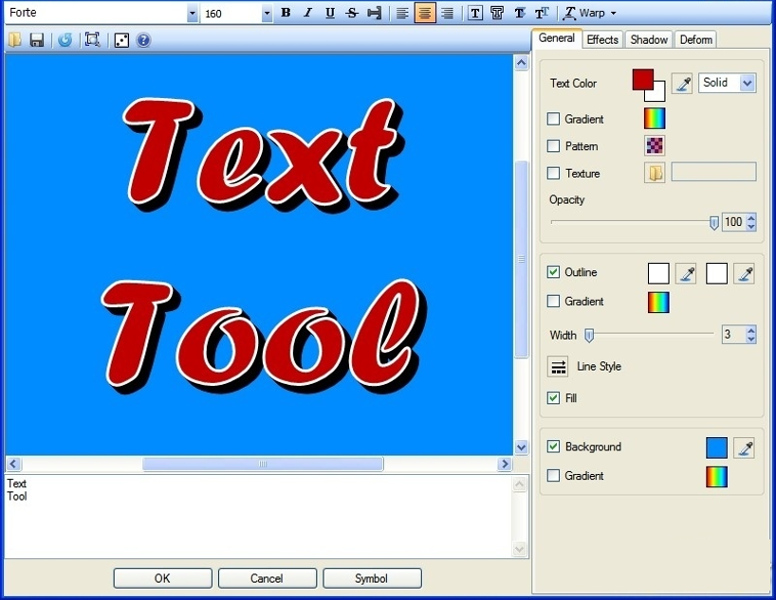The width and height of the screenshot is (776, 600).
Task: Open Line Style options icon
Action: (x=558, y=366)
